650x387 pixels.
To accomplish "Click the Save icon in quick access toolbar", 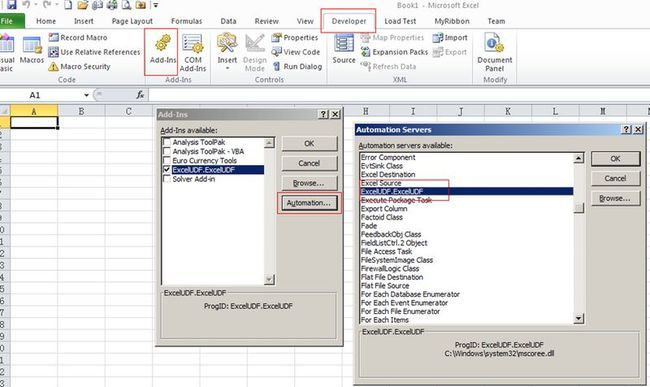I will pos(11,5).
